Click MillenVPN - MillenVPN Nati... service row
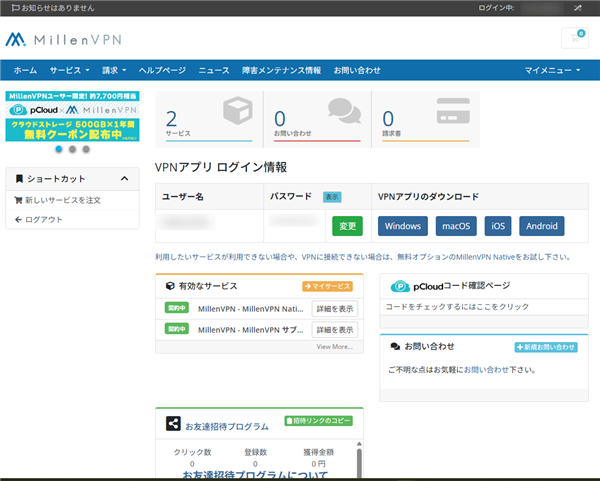Image resolution: width=600 pixels, height=481 pixels. point(251,309)
